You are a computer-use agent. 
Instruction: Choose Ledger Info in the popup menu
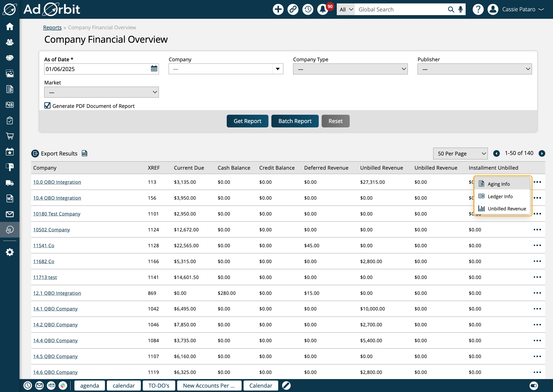coord(500,196)
